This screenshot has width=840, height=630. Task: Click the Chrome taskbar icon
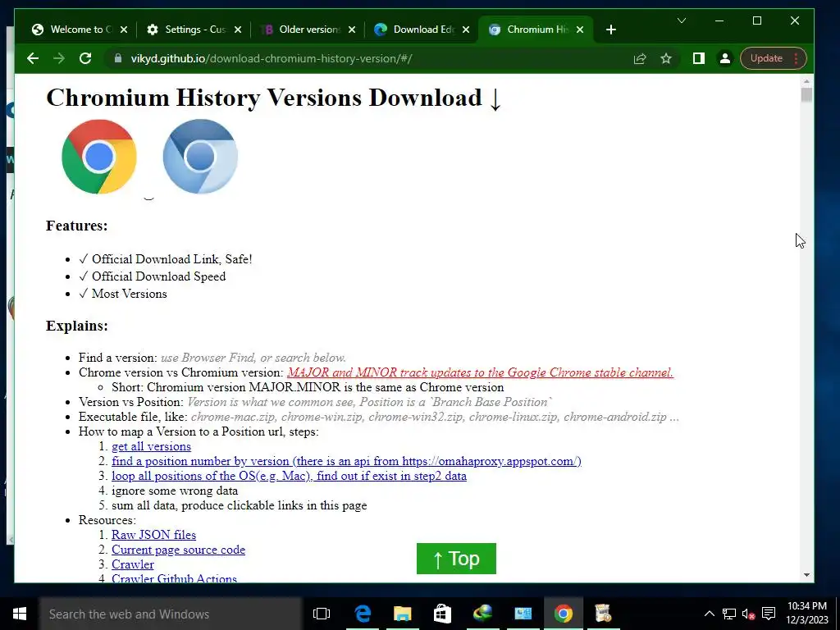563,614
